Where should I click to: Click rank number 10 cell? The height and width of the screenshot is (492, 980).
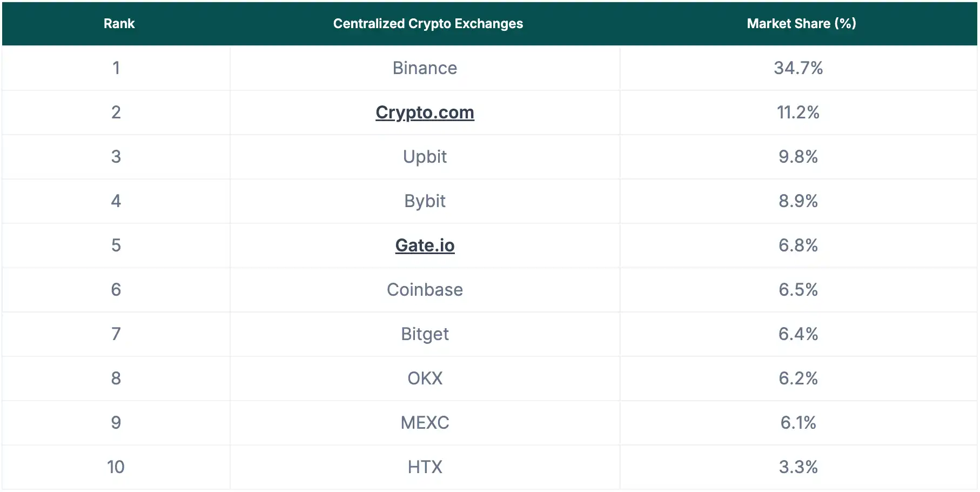[116, 467]
